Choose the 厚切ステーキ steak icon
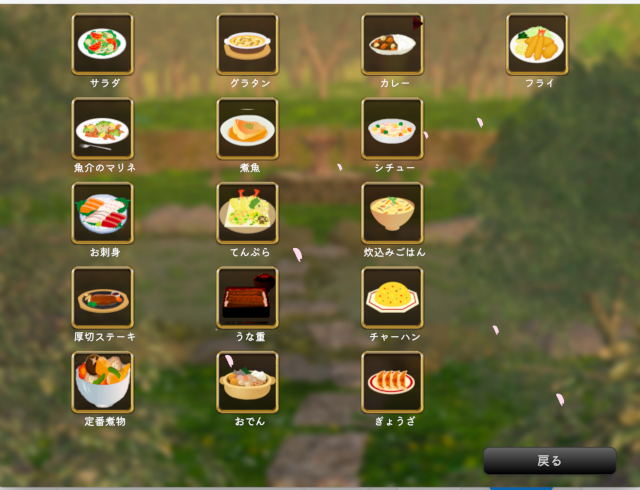This screenshot has width=640, height=490. 102,298
